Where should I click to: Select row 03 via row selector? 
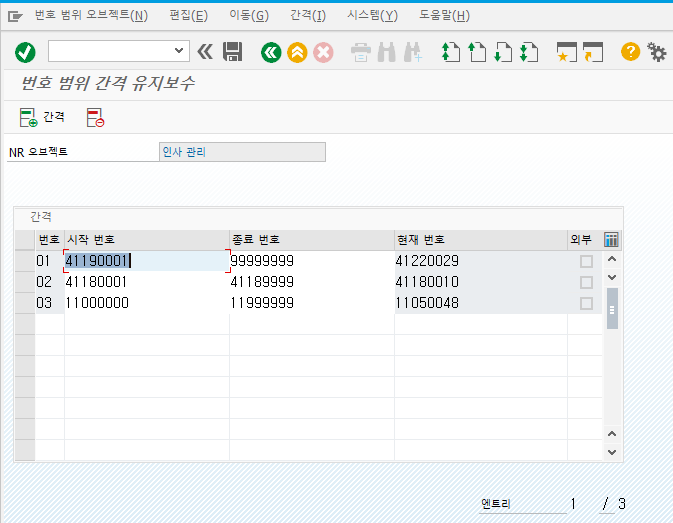25,303
